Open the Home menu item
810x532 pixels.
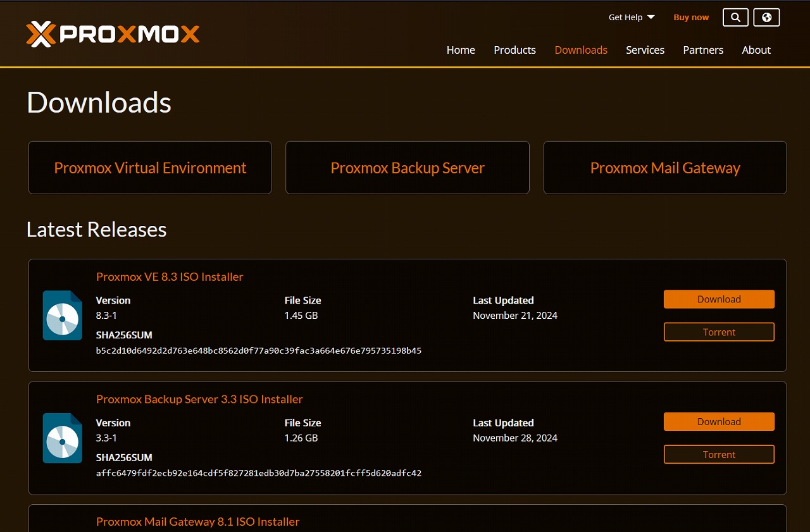(461, 50)
